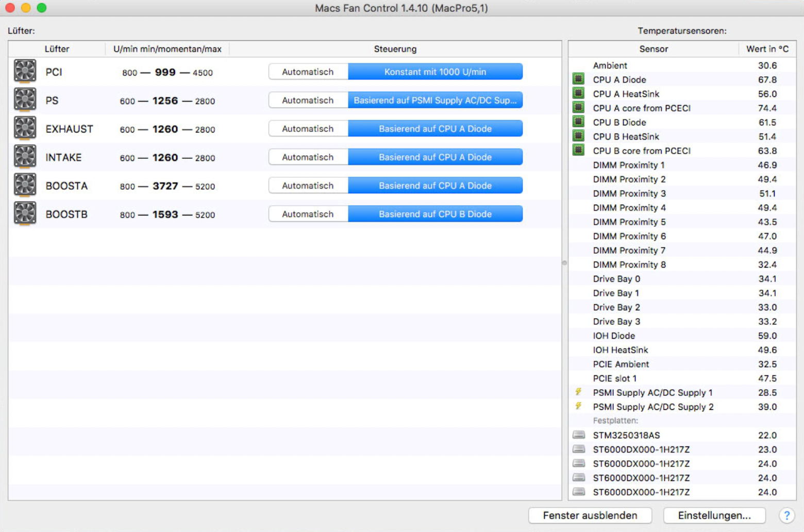Click the EXHAUST fan icon
Screen dimensions: 804x532
(25, 128)
